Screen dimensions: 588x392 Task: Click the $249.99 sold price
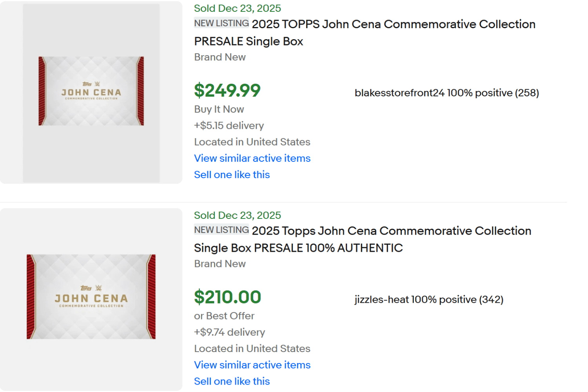[227, 90]
